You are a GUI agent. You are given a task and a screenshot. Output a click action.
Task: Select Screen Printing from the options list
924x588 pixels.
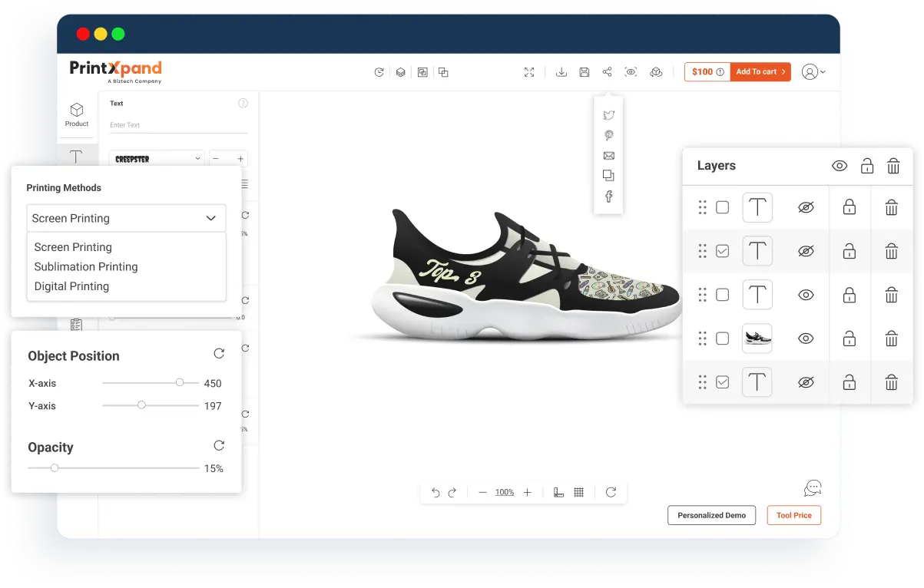pyautogui.click(x=73, y=247)
